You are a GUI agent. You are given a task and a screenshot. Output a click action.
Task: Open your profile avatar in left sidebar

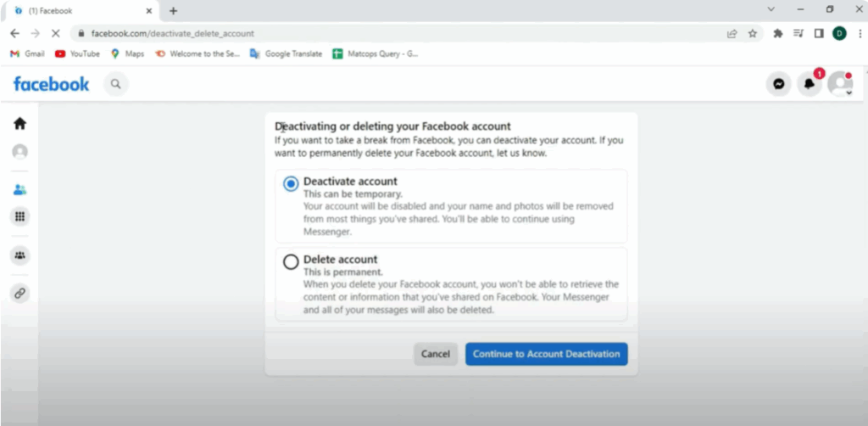tap(20, 152)
